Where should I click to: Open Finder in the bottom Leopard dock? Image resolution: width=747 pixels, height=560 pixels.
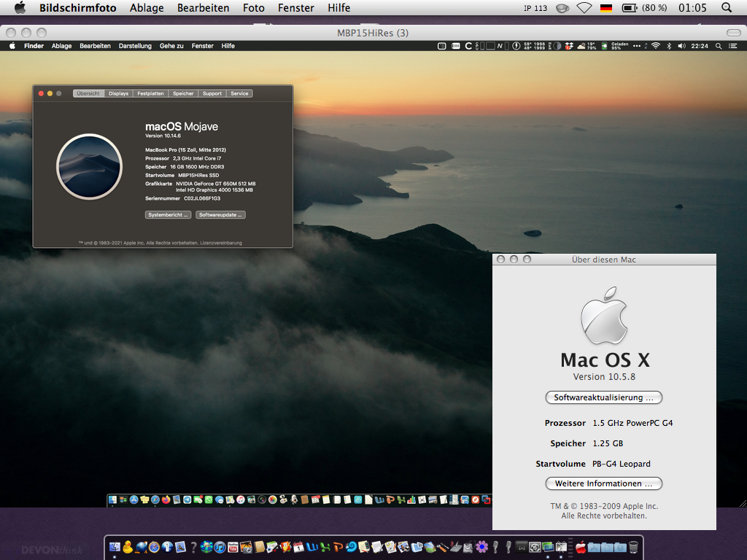tap(115, 547)
